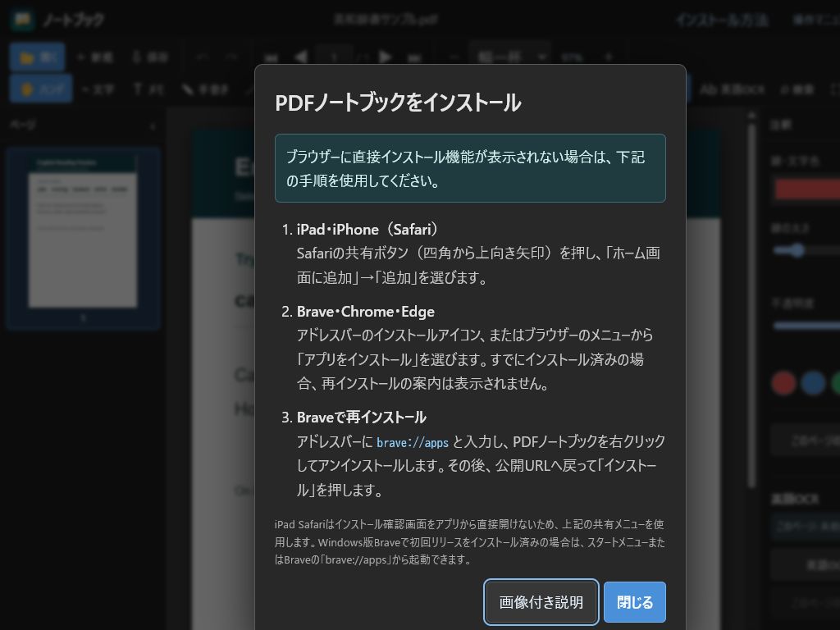Adjust the thickness slider in right panel

pyautogui.click(x=806, y=250)
